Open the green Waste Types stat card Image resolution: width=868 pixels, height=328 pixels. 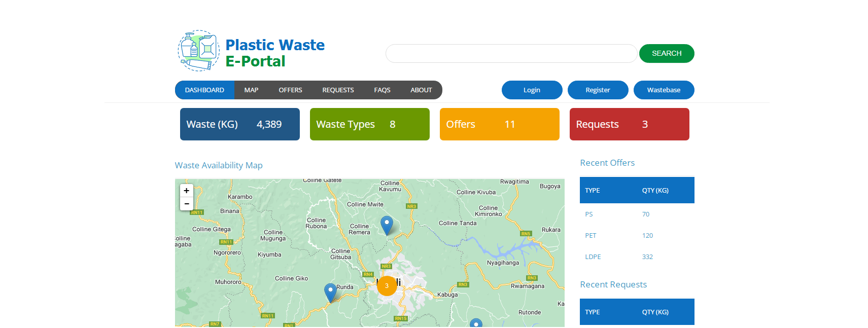(370, 124)
